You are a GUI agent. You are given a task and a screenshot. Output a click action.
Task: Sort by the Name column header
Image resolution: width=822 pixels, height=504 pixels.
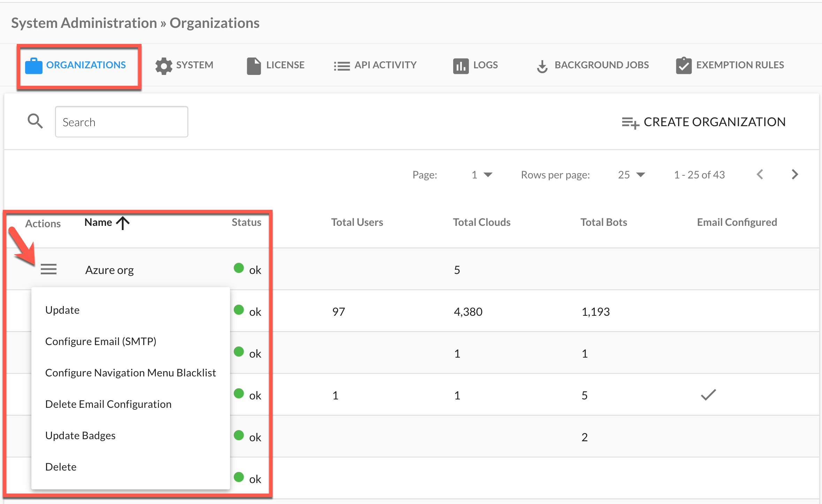click(98, 222)
